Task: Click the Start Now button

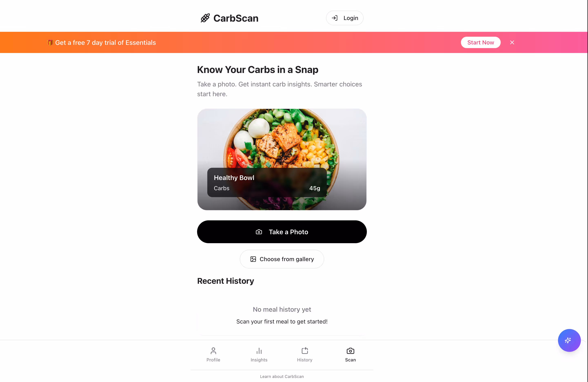Action: pyautogui.click(x=480, y=42)
